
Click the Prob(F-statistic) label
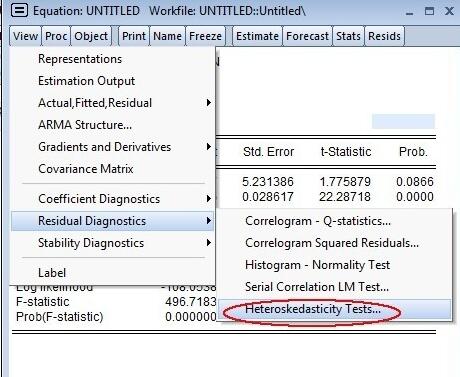tap(60, 317)
